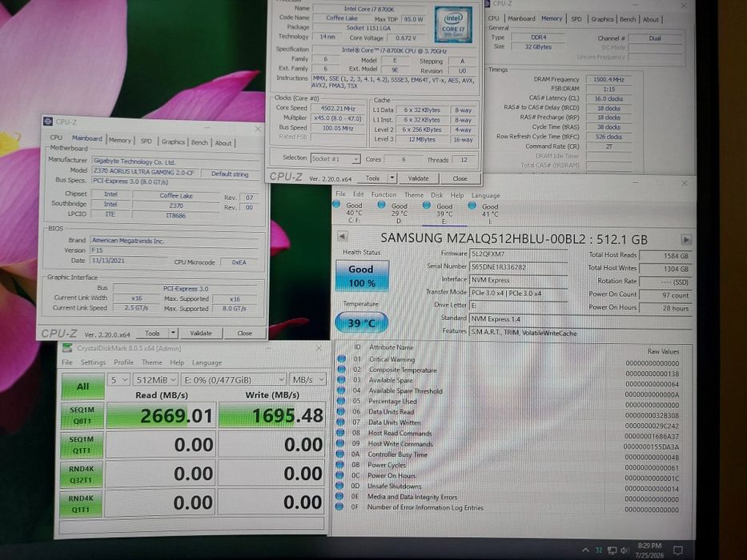Click DRAM Frequency value 1500.4 MHz
This screenshot has height=560, width=747.
[x=608, y=79]
